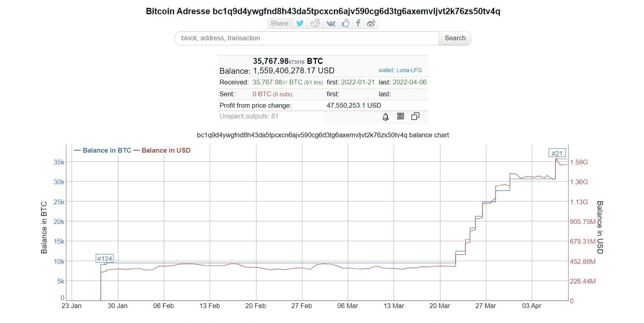Viewport: 644px width, 323px height.
Task: Click the Profit from price change label
Action: pos(255,105)
